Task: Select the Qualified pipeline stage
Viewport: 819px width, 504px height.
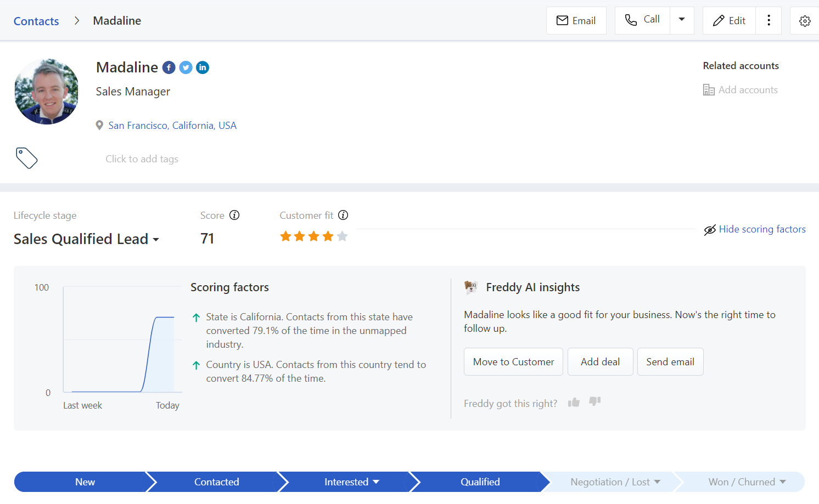Action: pyautogui.click(x=480, y=482)
